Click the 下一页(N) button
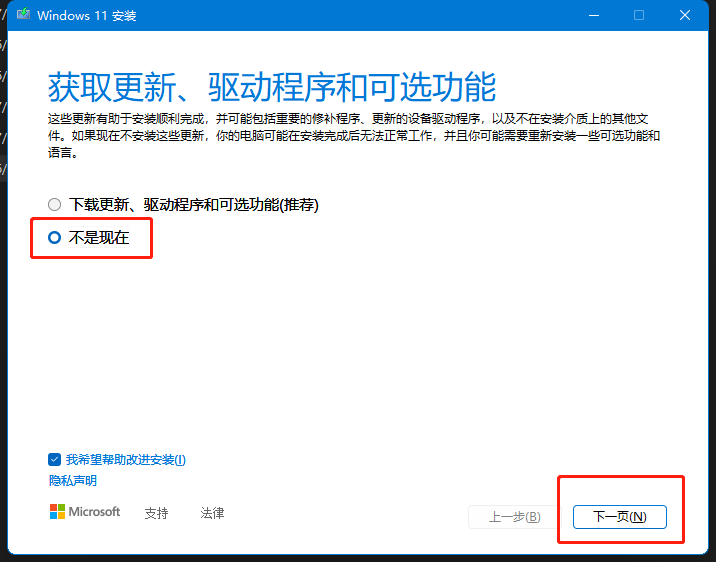This screenshot has height=562, width=716. click(620, 517)
